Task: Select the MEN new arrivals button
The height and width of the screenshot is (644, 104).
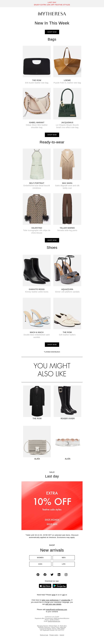Action: (x=64, y=557)
